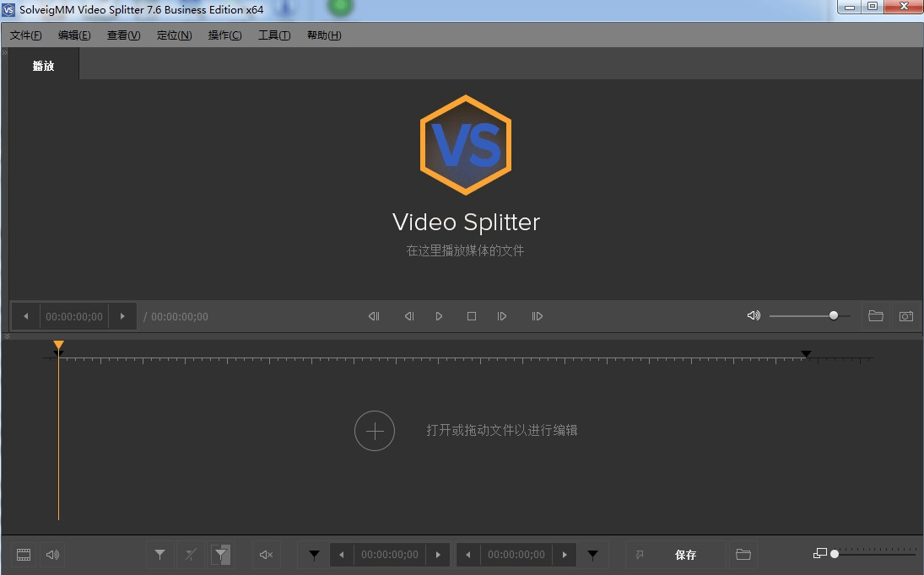The width and height of the screenshot is (924, 575).
Task: Toggle audio track display speaker icon
Action: 53,555
